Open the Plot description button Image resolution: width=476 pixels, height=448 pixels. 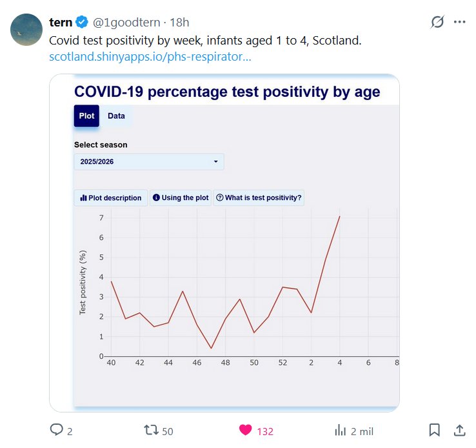click(x=111, y=198)
